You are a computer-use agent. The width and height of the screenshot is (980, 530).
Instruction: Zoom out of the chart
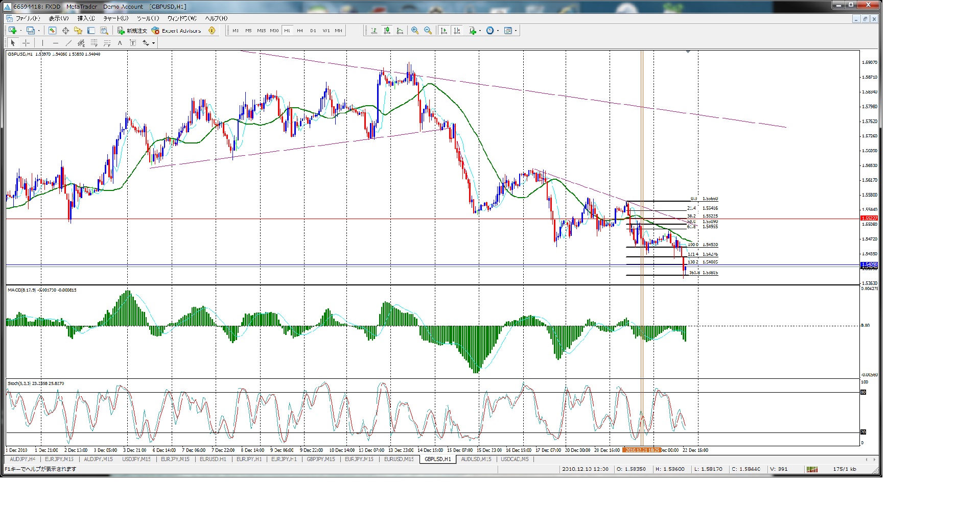pos(428,31)
